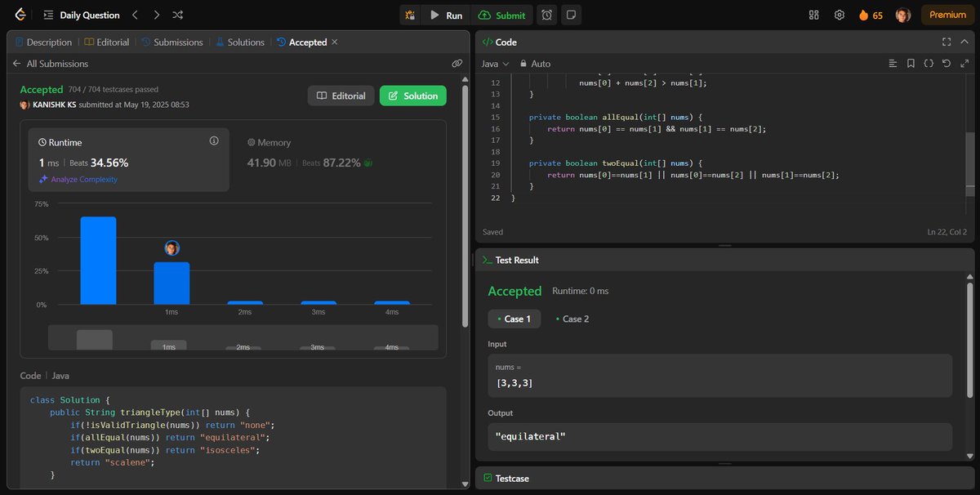
Task: Click the green Solution button
Action: 413,96
